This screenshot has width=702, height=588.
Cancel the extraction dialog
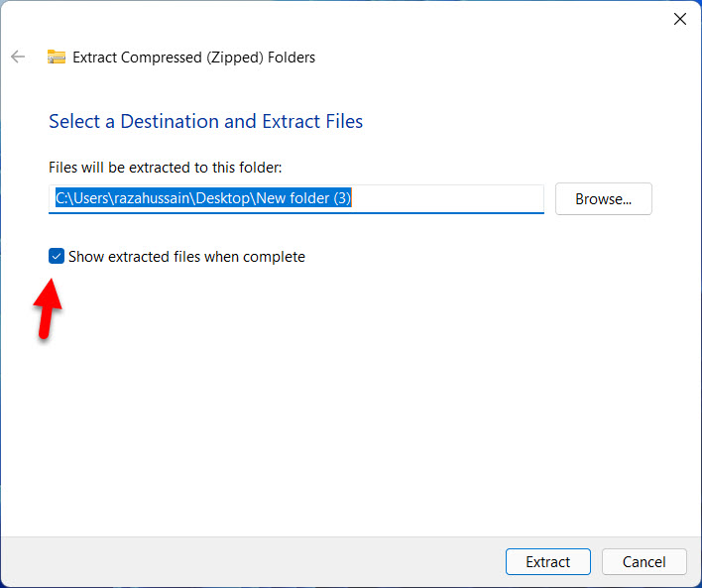point(643,561)
